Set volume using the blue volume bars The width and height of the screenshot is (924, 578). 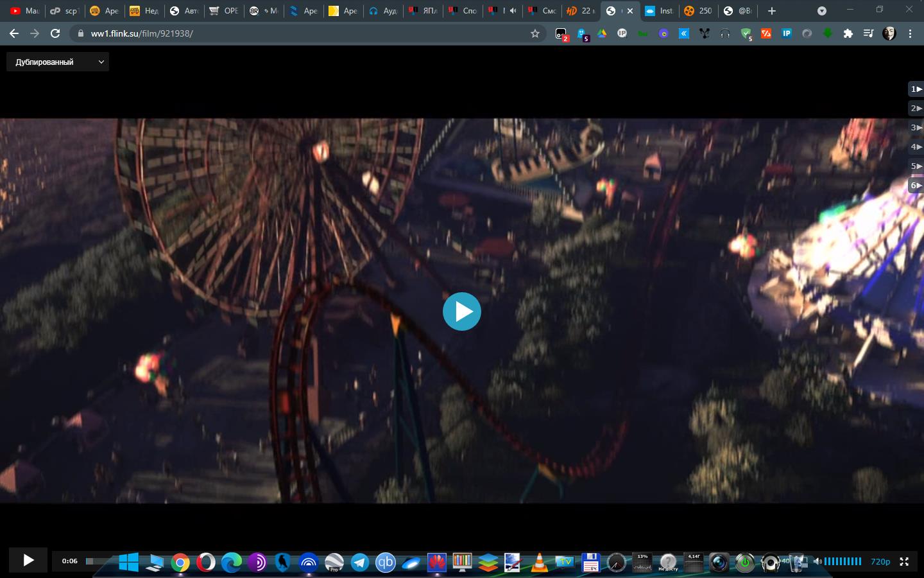pyautogui.click(x=843, y=561)
